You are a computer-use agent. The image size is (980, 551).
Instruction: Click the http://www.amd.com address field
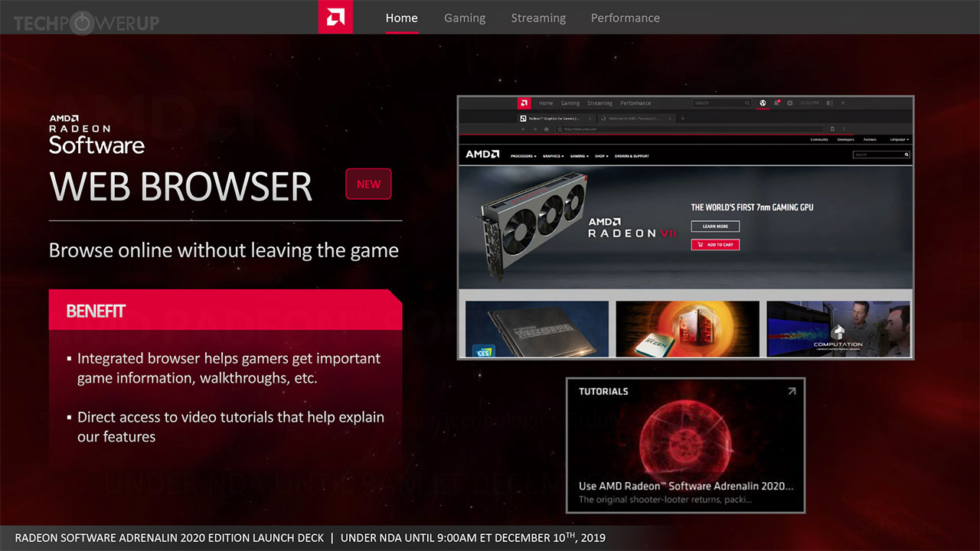click(689, 129)
